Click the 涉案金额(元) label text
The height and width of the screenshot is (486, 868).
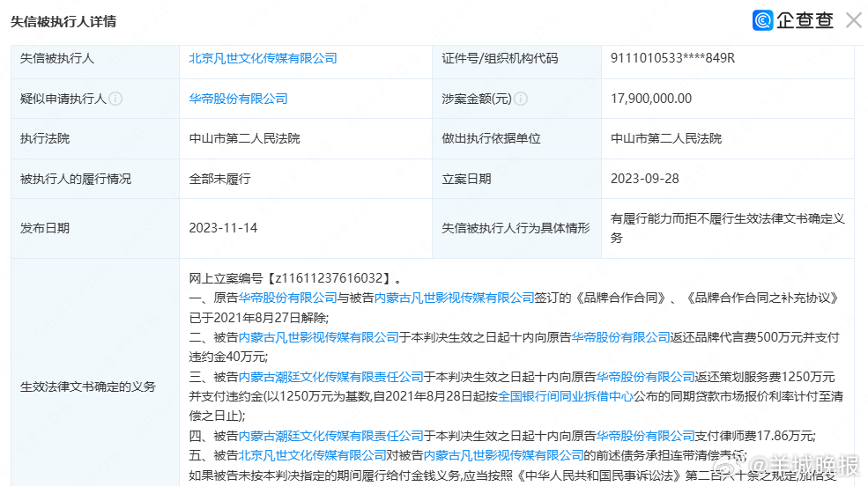(x=477, y=99)
